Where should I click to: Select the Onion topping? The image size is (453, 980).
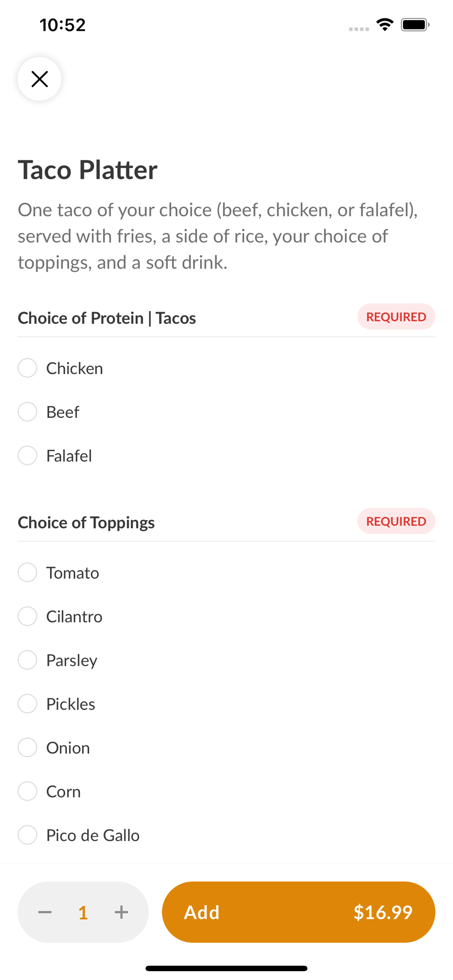point(27,747)
